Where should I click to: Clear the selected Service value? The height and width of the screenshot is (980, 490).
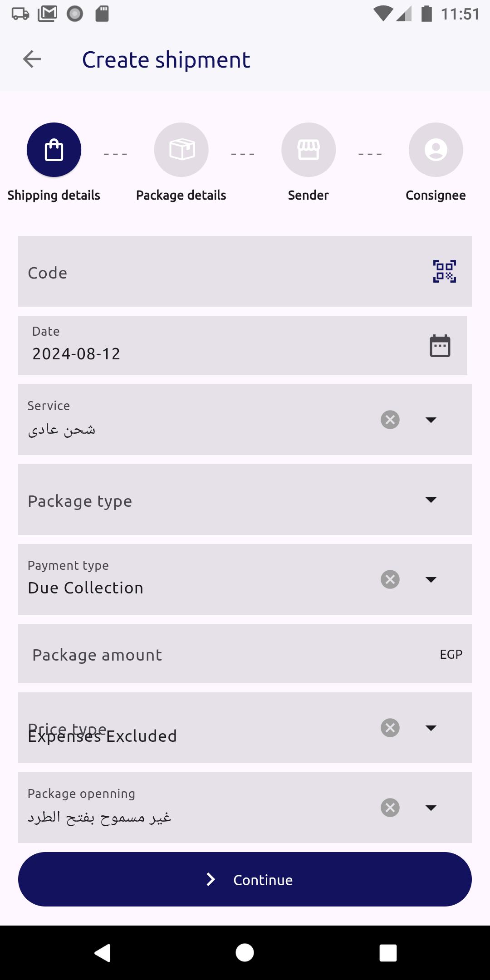point(390,420)
